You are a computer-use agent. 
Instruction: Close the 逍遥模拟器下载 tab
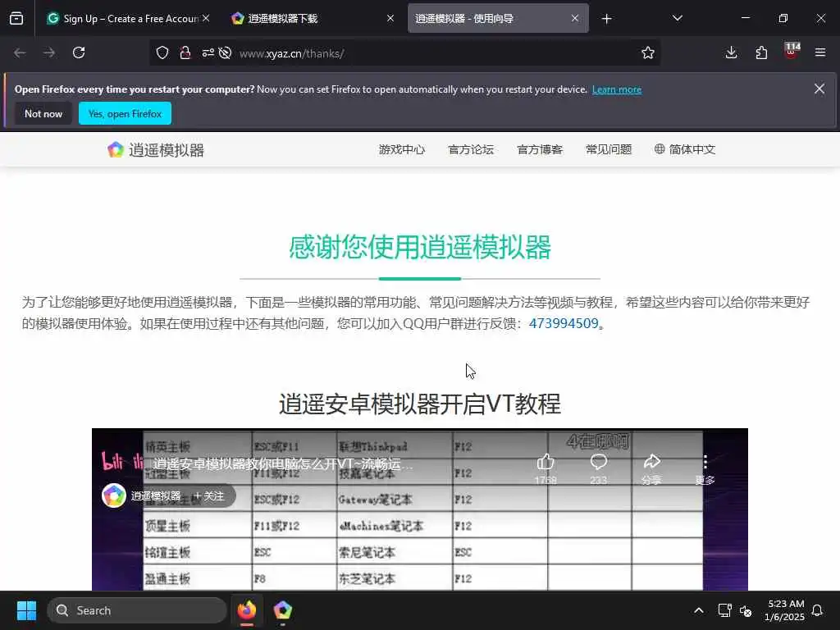(x=390, y=18)
